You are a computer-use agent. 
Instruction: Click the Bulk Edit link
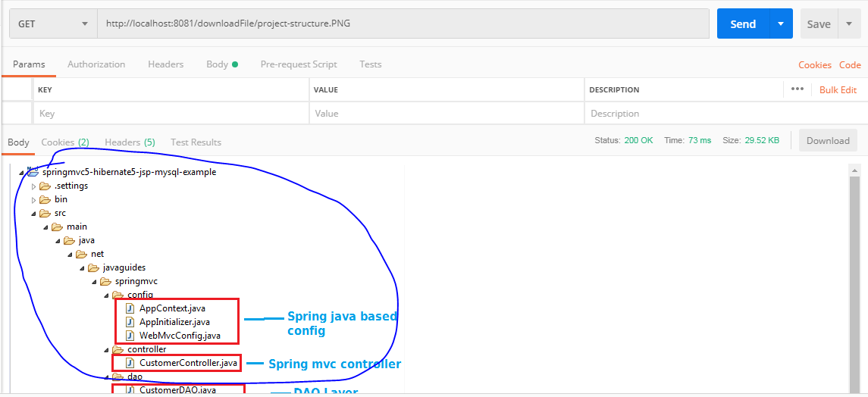pos(838,89)
